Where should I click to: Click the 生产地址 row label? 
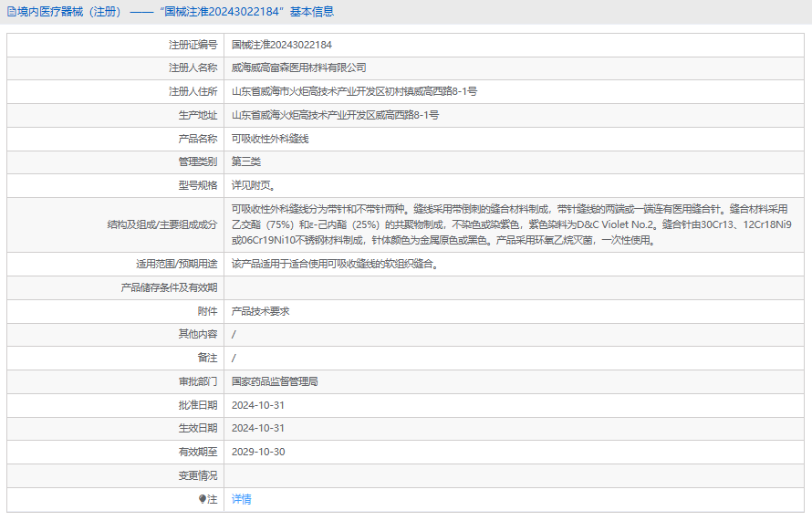pyautogui.click(x=198, y=116)
